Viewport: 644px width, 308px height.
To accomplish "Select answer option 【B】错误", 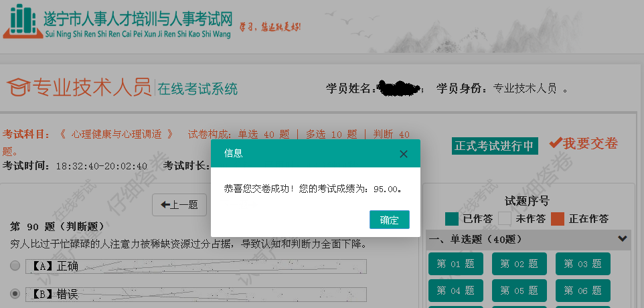I will 15,293.
